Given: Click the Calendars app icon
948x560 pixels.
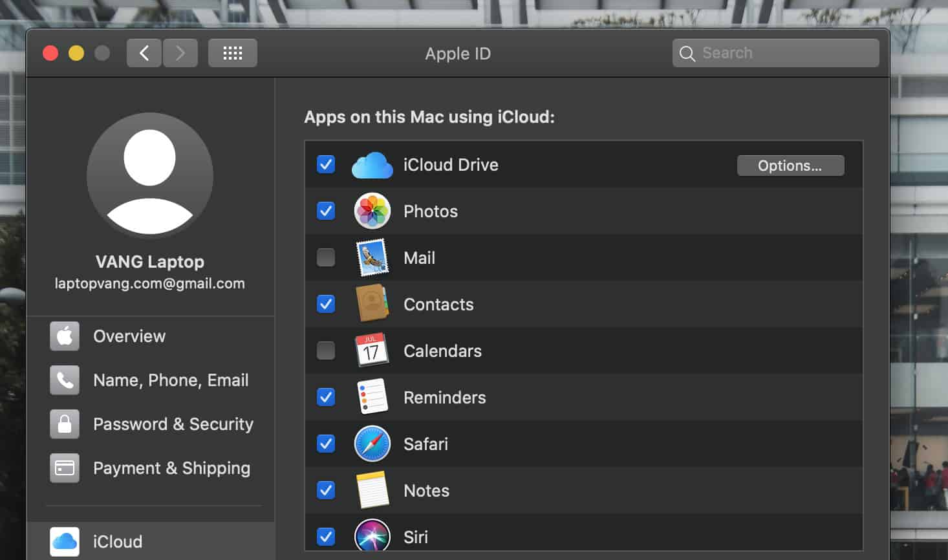Looking at the screenshot, I should [372, 350].
